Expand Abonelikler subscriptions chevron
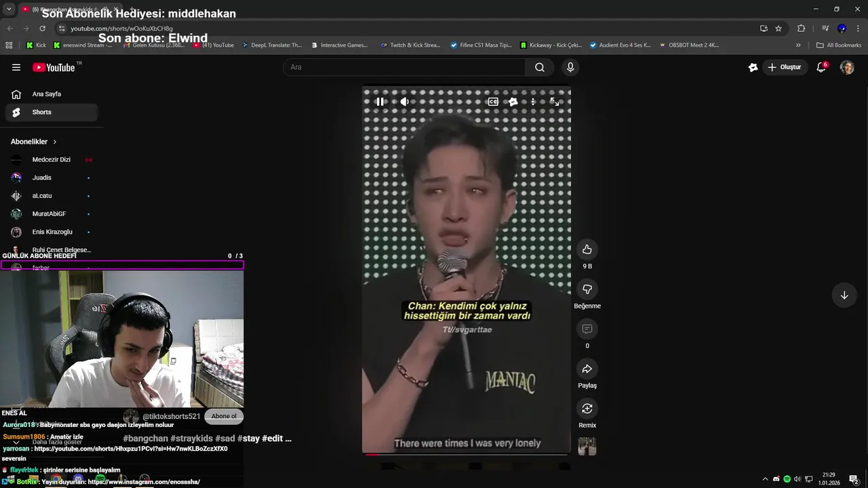The image size is (868, 488). 55,142
